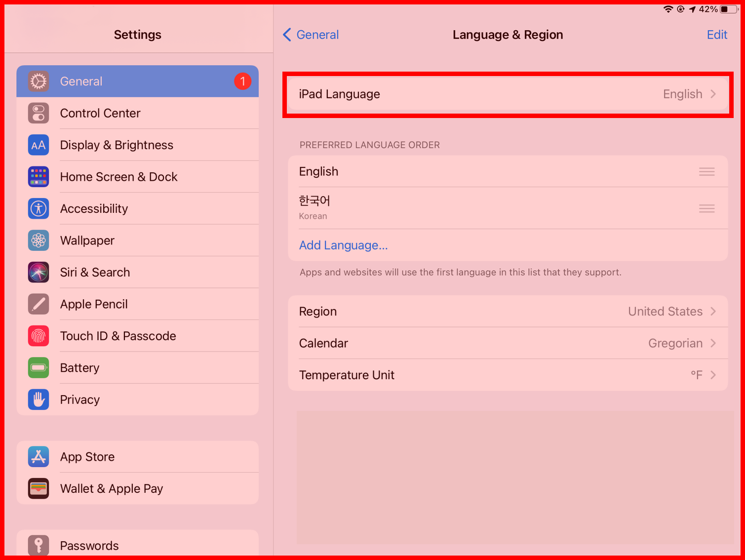The height and width of the screenshot is (560, 745).
Task: Tap the Home Screen & Dock grid icon
Action: click(x=39, y=177)
